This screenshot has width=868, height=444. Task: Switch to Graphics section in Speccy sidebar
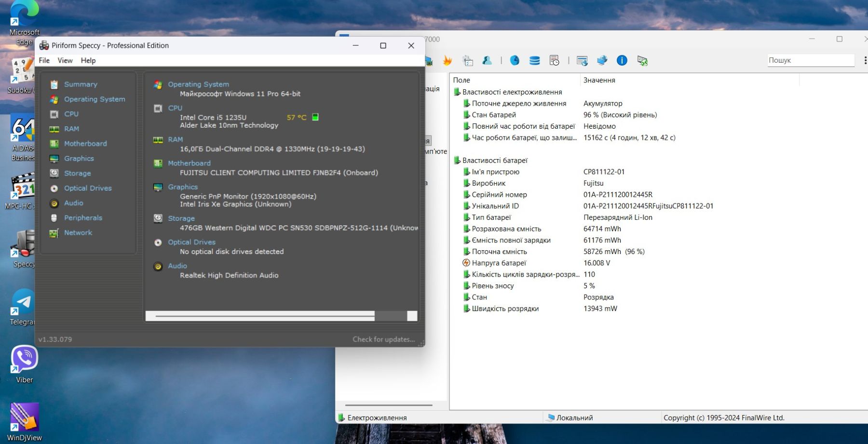79,159
